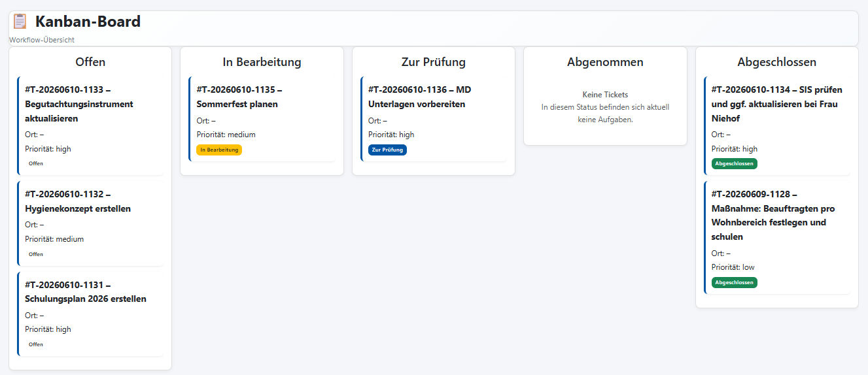Screen dimensions: 868x375
Task: Click green Abgeschlossen badge on SIS prüfen ticket
Action: click(734, 163)
